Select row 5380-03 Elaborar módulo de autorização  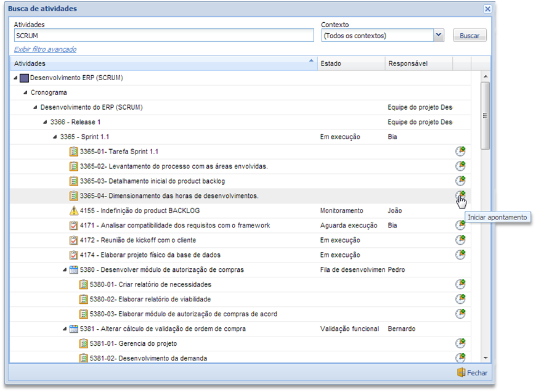(240, 314)
